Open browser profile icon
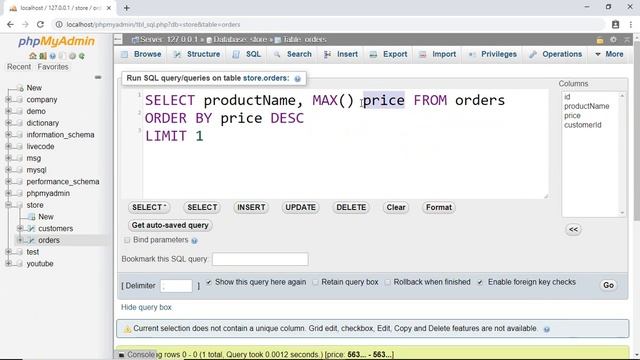The width and height of the screenshot is (640, 360). point(616,24)
